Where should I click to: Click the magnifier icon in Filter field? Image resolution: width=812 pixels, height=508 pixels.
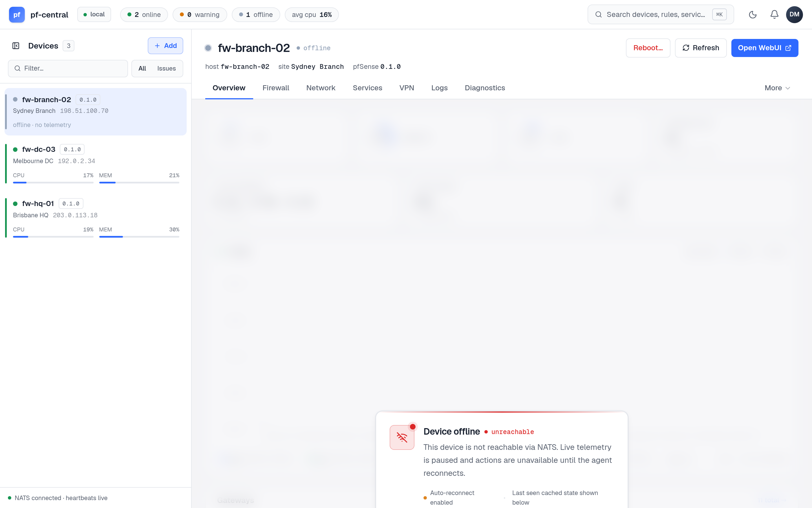[17, 68]
